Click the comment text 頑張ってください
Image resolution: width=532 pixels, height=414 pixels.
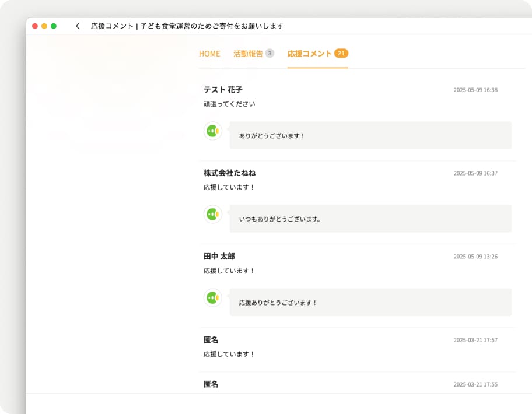pyautogui.click(x=229, y=104)
